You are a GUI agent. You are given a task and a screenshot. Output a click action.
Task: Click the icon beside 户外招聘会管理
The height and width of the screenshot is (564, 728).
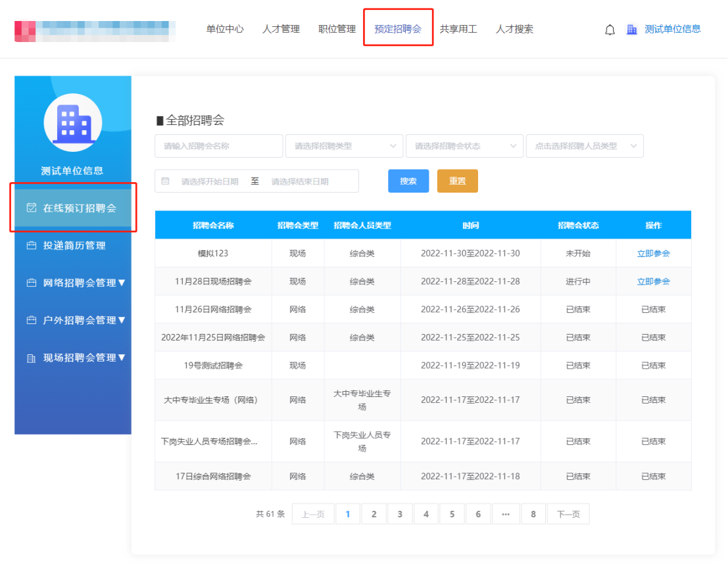coord(31,321)
